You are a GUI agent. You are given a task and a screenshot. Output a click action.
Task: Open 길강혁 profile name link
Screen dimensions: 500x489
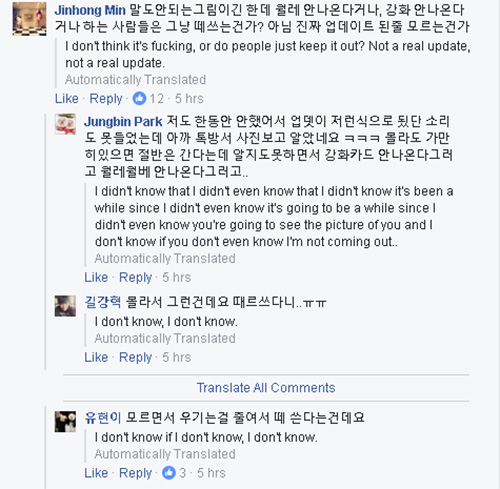pyautogui.click(x=103, y=302)
